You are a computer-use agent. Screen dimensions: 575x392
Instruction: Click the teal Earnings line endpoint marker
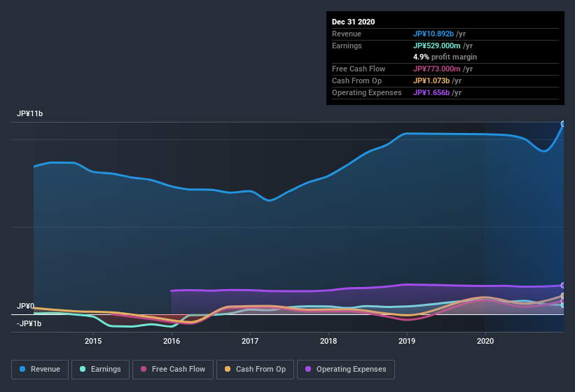pos(563,305)
